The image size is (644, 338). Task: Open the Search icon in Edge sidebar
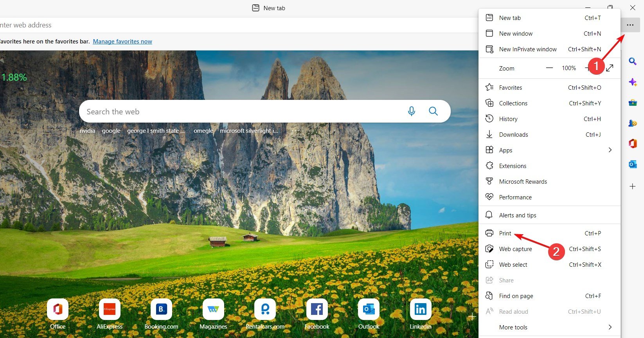[633, 61]
